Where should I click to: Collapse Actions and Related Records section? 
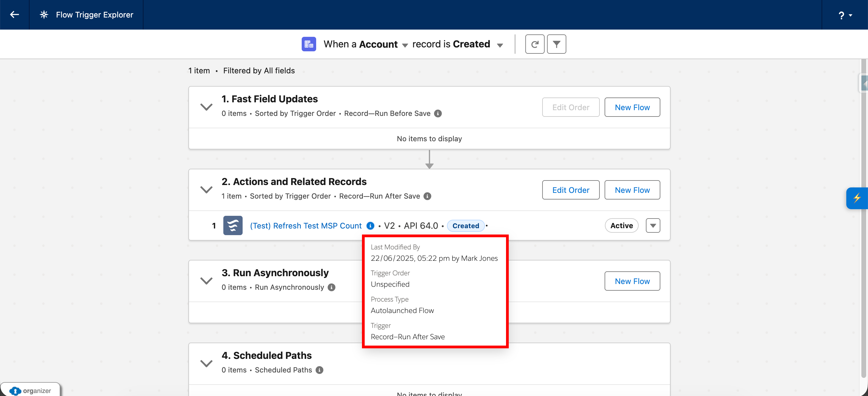206,190
